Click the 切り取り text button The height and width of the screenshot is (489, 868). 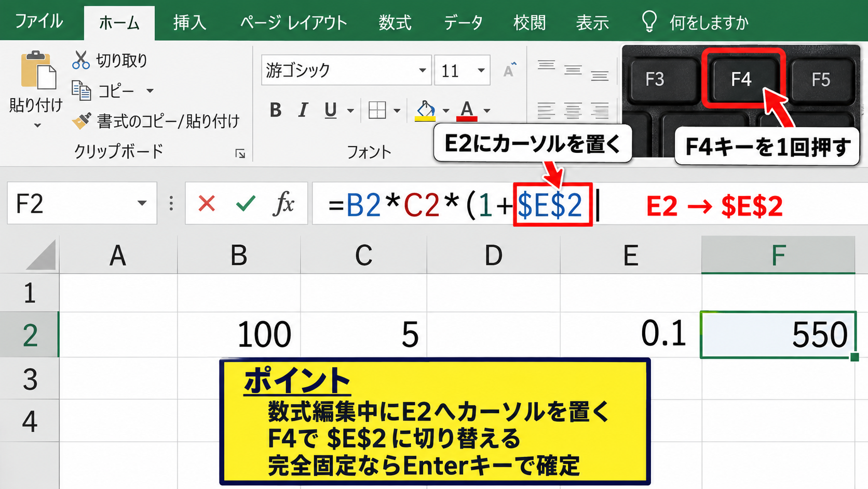pos(121,60)
